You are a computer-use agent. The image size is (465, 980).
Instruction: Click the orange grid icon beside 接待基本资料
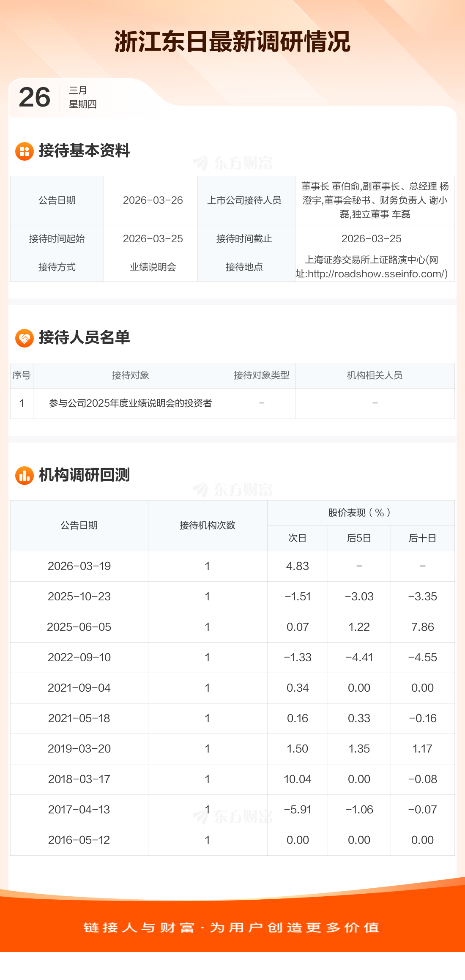[x=25, y=151]
